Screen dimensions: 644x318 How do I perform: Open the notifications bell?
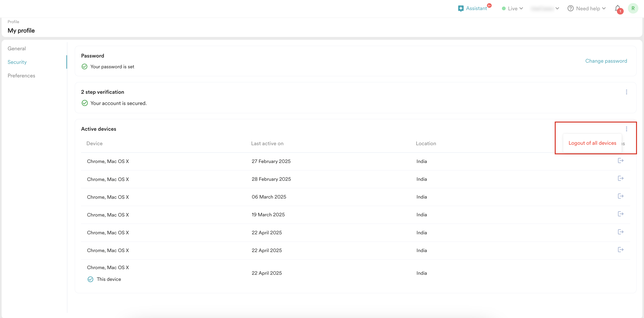pyautogui.click(x=618, y=8)
